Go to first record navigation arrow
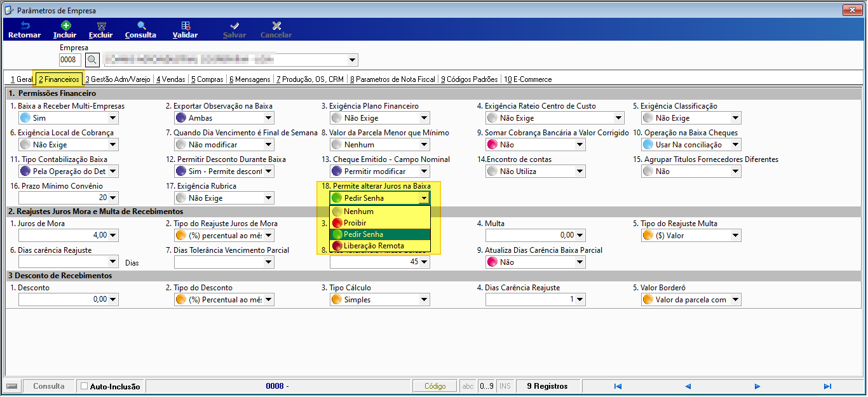The width and height of the screenshot is (868, 397). (618, 386)
